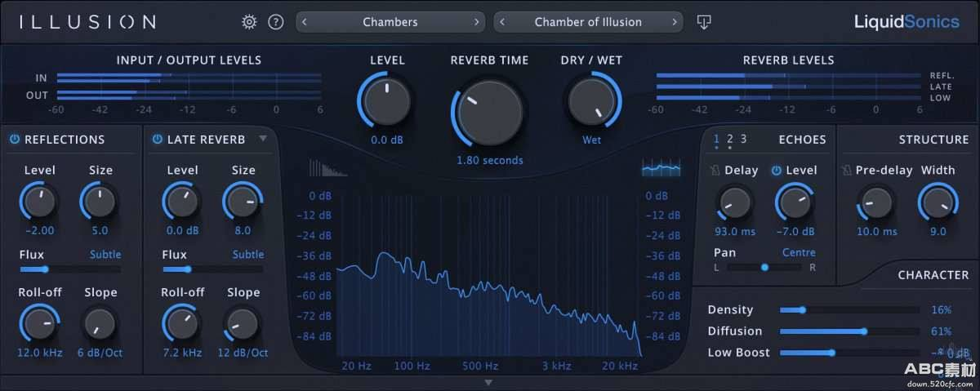The height and width of the screenshot is (391, 980).
Task: Click the Reflections Roll-off knob
Action: pyautogui.click(x=39, y=323)
